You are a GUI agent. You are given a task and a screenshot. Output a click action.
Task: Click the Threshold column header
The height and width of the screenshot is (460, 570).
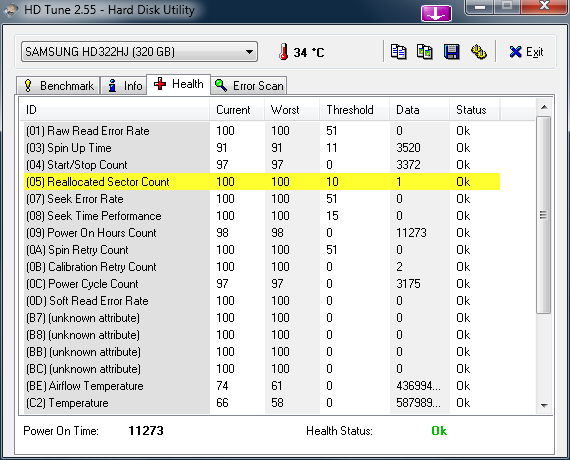(x=355, y=110)
